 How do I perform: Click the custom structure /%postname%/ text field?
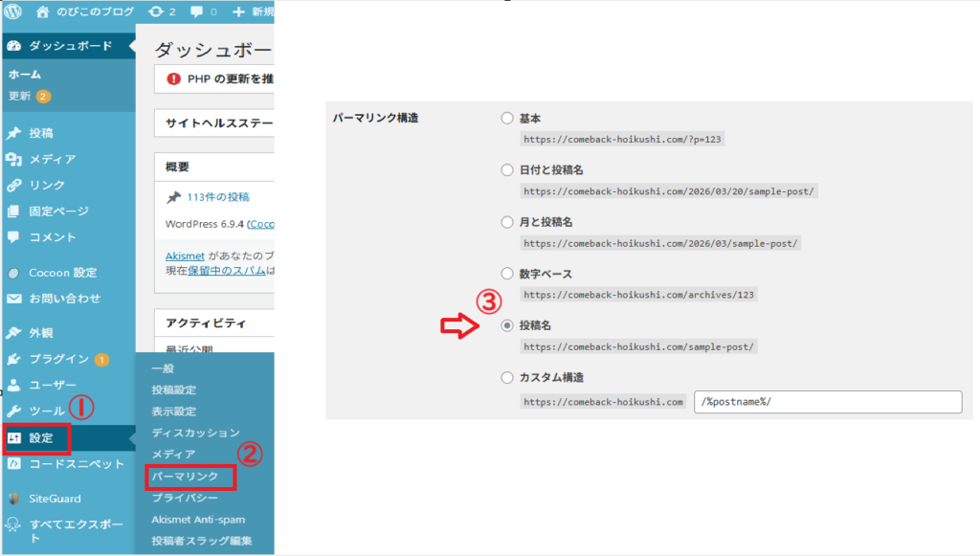point(827,402)
